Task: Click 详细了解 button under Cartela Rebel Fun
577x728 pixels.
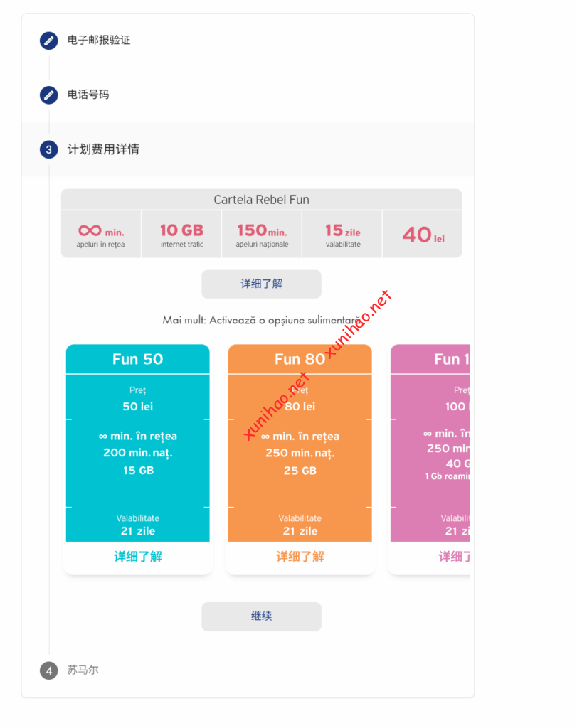Action: point(261,284)
